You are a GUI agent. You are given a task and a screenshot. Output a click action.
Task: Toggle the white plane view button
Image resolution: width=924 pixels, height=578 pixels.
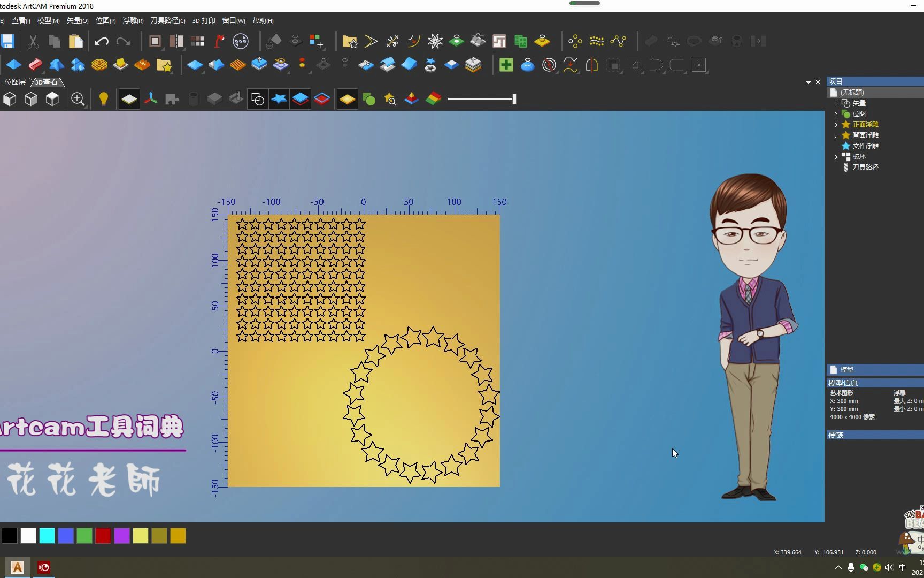[x=129, y=99]
